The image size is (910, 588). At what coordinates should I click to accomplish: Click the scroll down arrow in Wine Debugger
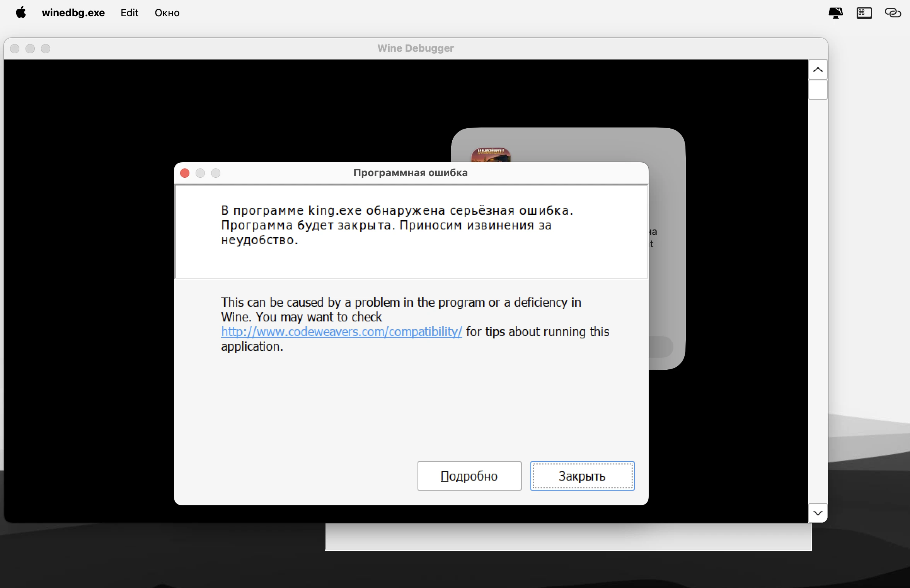(818, 513)
